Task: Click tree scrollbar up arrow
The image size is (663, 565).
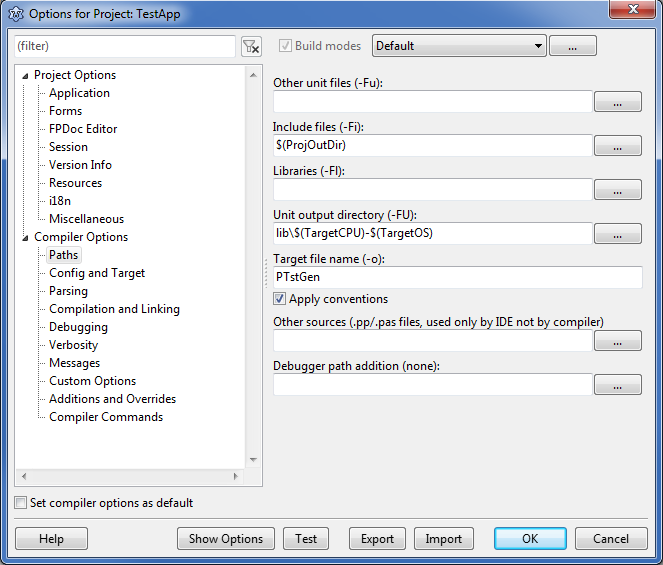Action: (253, 75)
